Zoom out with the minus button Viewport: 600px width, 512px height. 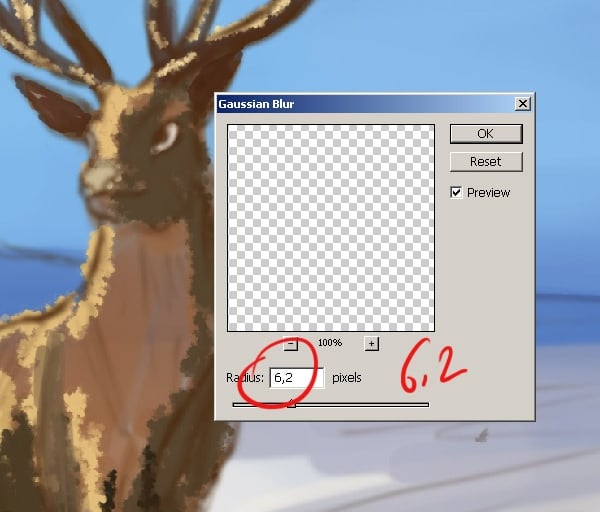291,343
